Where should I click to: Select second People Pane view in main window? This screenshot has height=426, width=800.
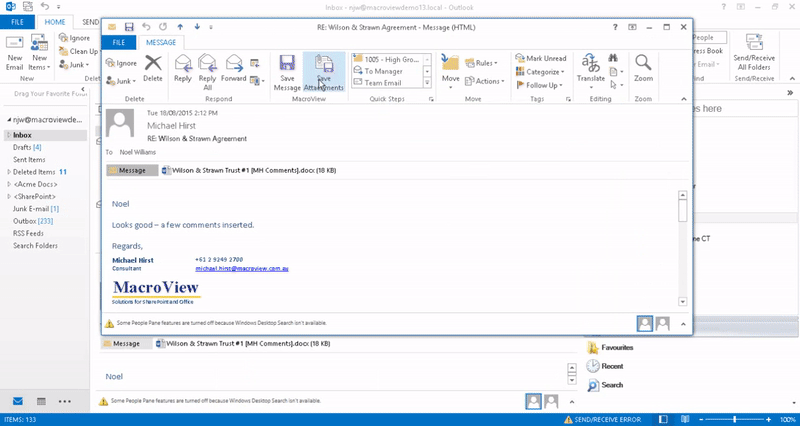pyautogui.click(x=551, y=402)
